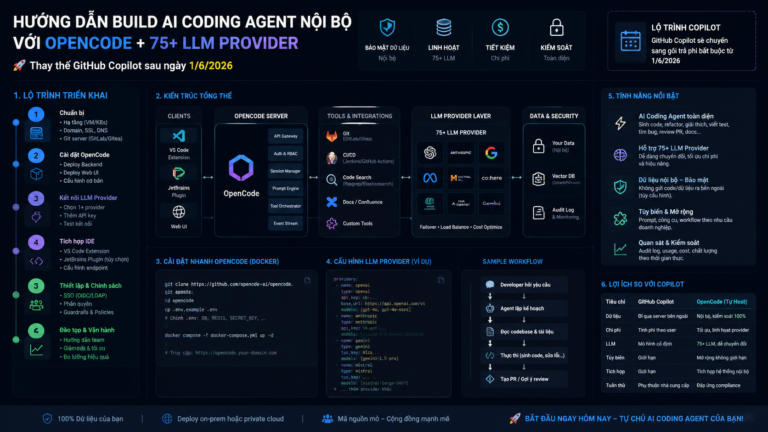Click the Docs / Confluence icon
The width and height of the screenshot is (768, 432).
pyautogui.click(x=332, y=202)
